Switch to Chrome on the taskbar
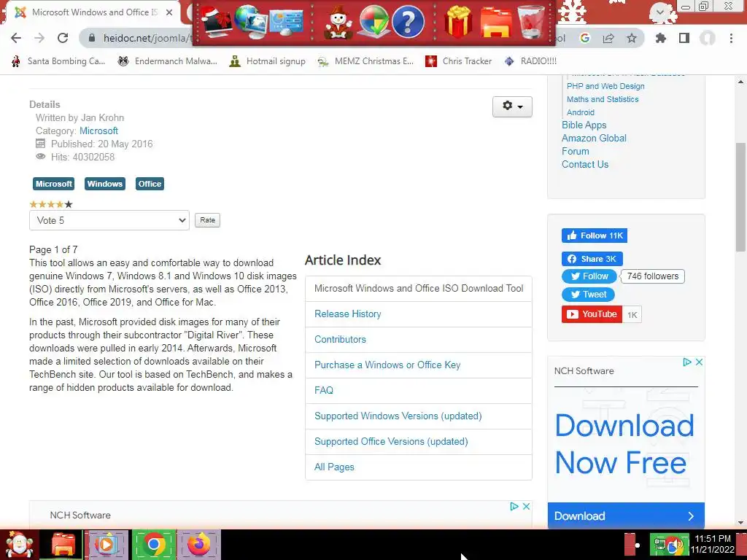The image size is (747, 560). (x=153, y=544)
